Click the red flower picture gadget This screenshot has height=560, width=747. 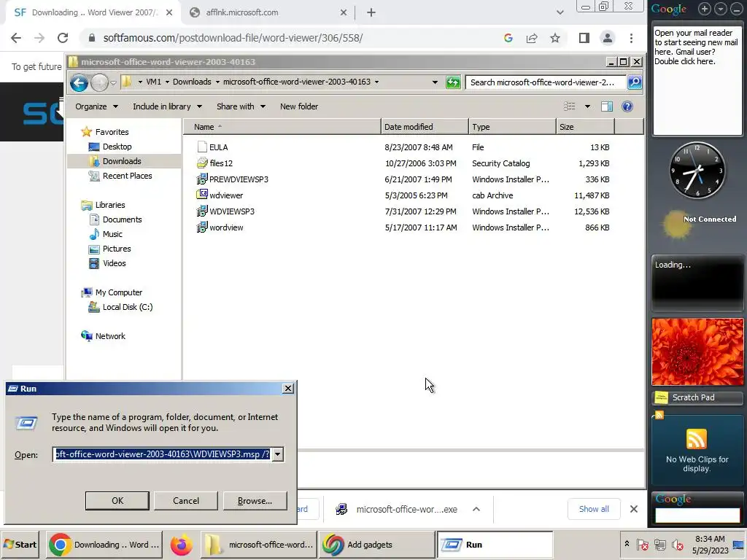click(697, 352)
